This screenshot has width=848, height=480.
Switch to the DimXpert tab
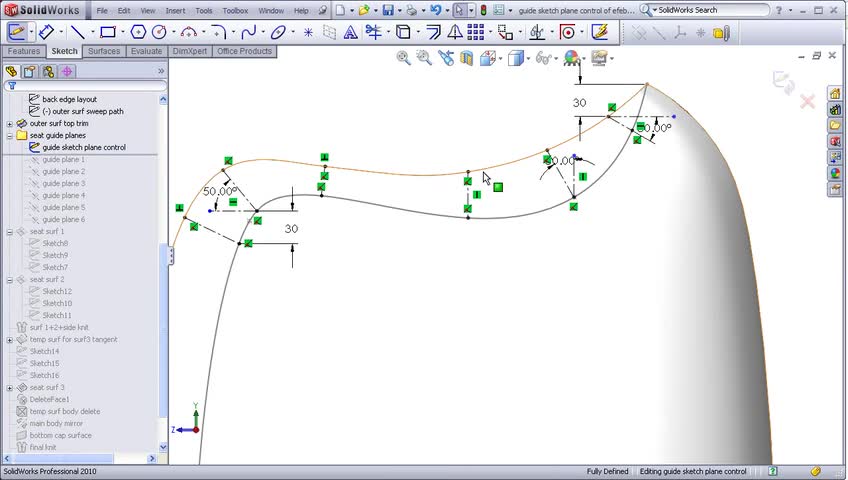coord(190,51)
